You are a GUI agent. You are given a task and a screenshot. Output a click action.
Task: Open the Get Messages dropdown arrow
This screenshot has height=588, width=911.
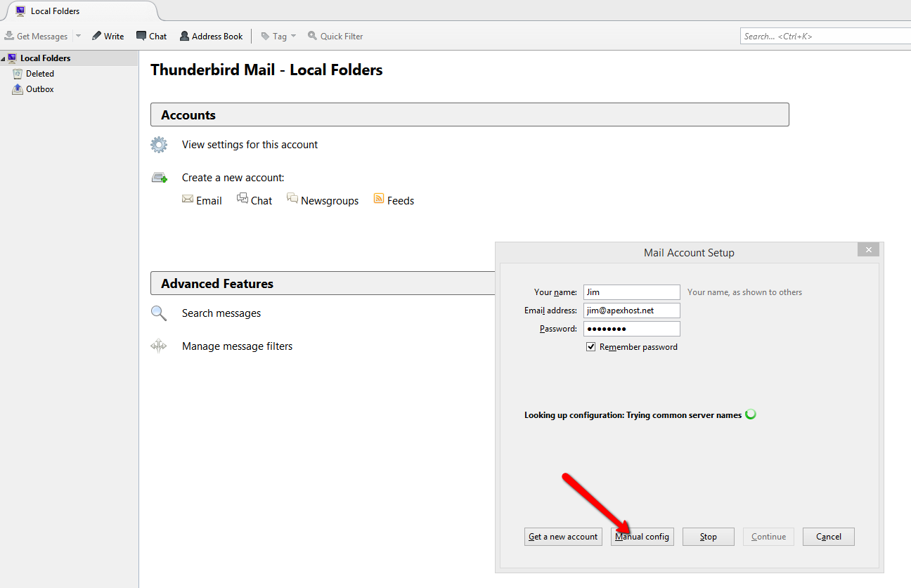[78, 36]
